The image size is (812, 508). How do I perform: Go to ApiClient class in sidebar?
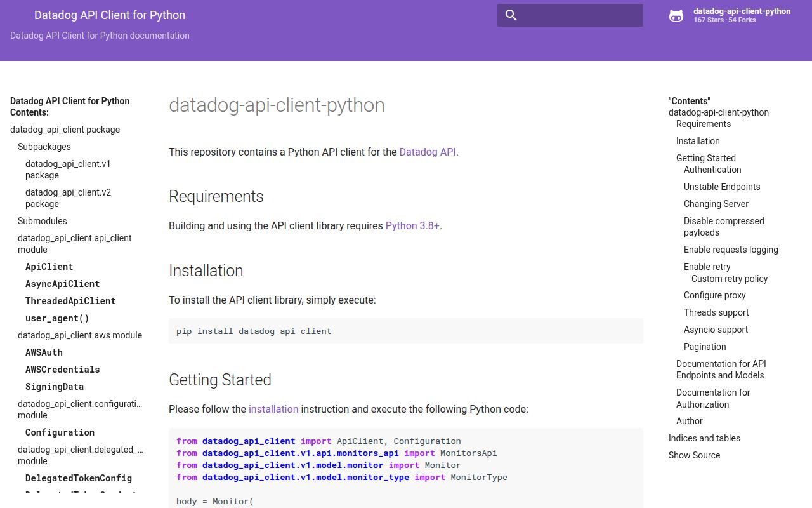[49, 267]
